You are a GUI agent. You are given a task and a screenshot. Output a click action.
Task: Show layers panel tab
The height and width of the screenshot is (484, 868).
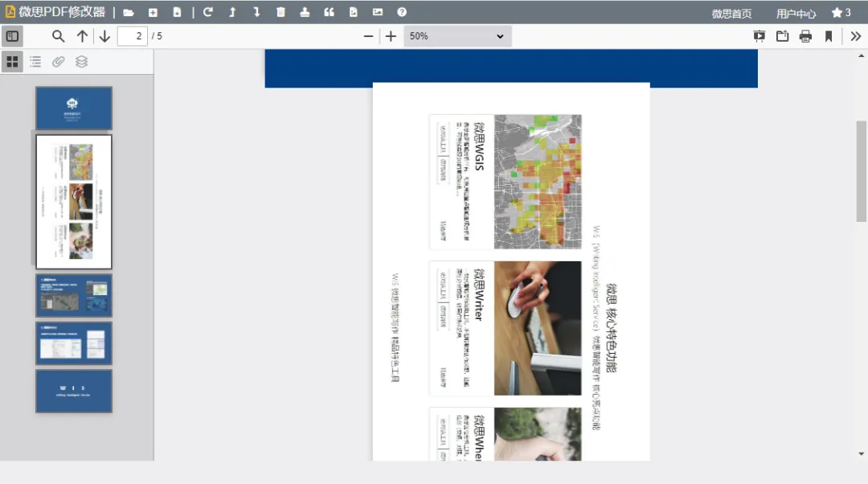[81, 61]
